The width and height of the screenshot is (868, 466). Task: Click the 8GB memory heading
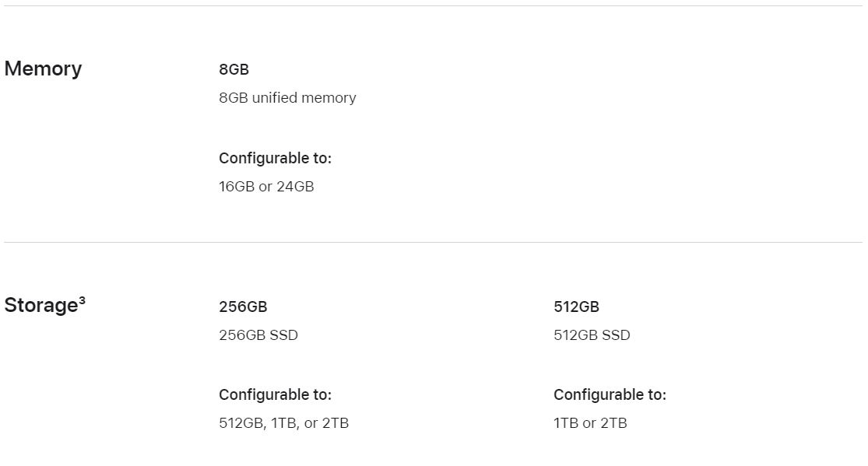pyautogui.click(x=234, y=69)
